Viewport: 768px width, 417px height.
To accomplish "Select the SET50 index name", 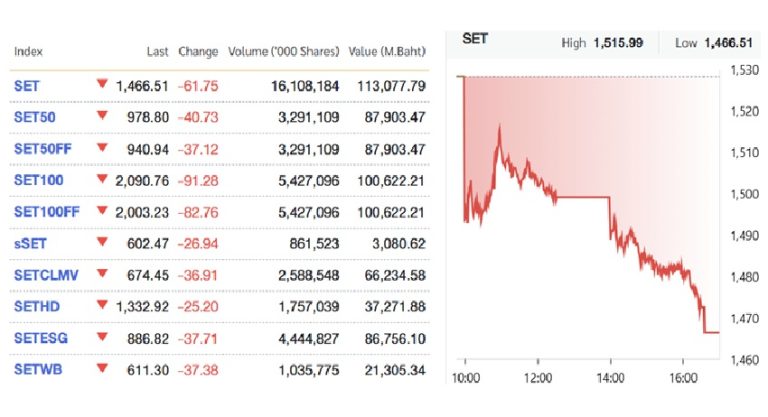I will pos(34,118).
